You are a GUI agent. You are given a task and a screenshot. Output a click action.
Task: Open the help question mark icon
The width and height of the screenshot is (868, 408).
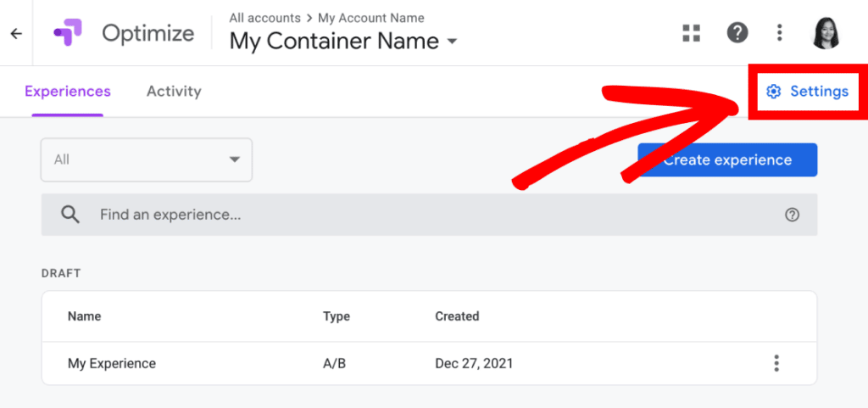click(737, 33)
